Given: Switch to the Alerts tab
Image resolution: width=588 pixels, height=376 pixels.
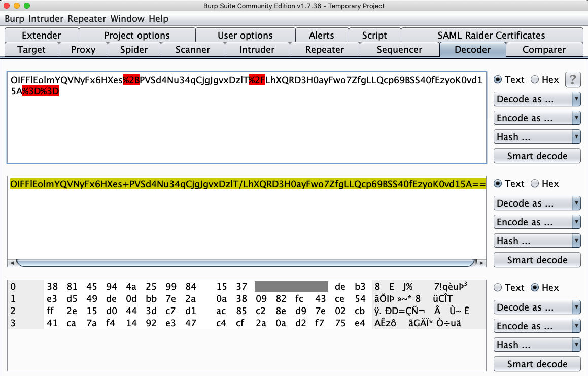Looking at the screenshot, I should 321,36.
